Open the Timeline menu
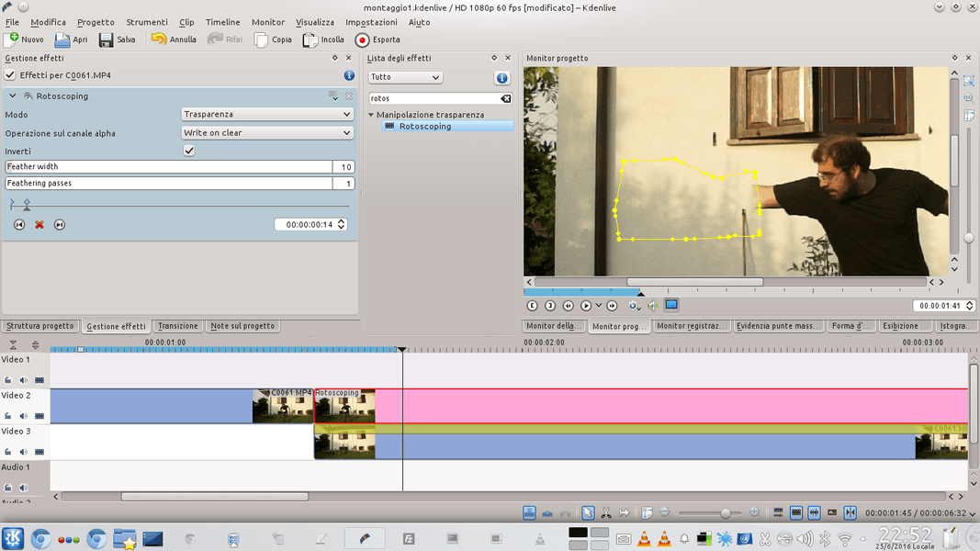 tap(222, 22)
